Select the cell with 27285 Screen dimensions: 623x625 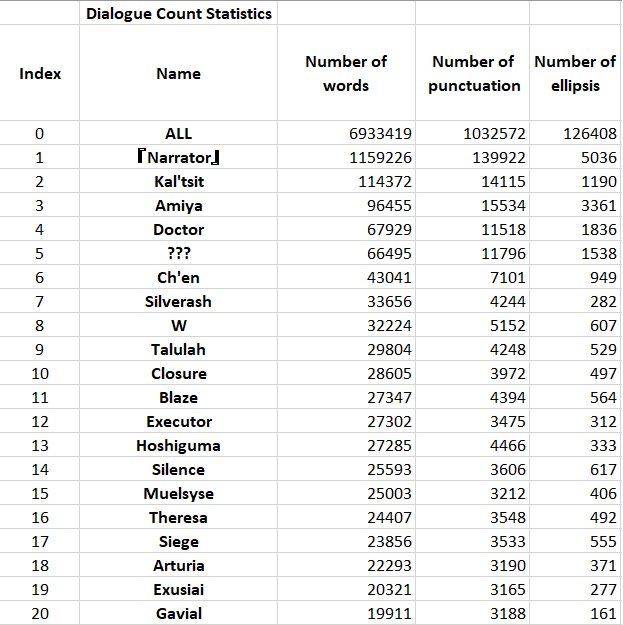(346, 445)
